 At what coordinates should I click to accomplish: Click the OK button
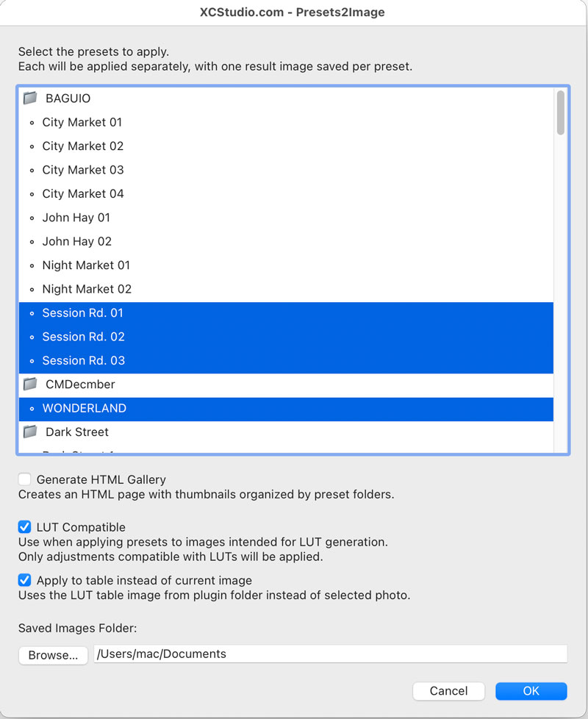point(531,690)
